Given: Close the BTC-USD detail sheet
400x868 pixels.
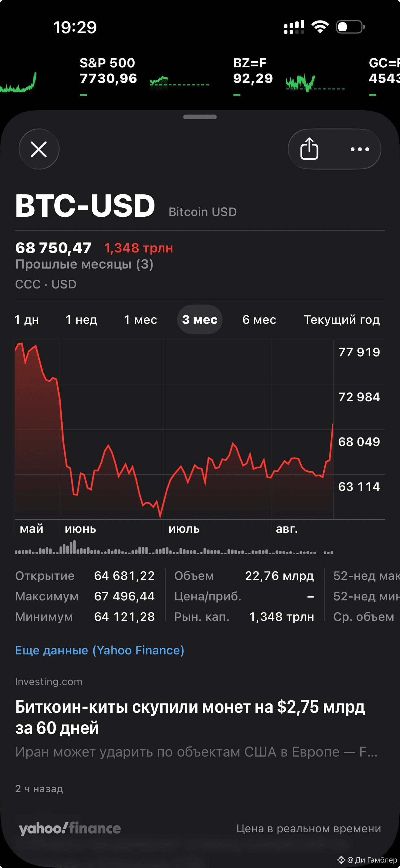Looking at the screenshot, I should click(39, 149).
